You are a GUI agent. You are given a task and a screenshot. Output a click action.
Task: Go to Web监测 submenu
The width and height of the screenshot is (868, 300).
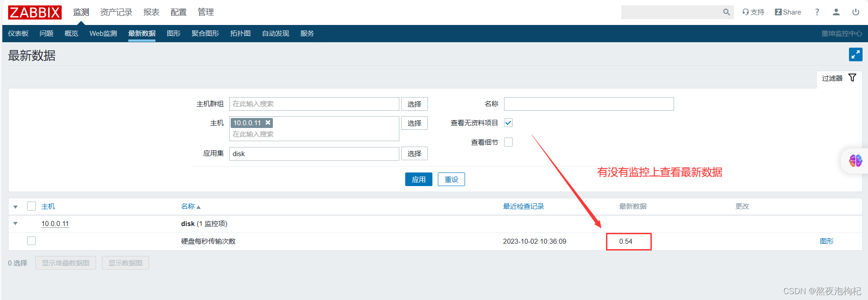click(103, 34)
